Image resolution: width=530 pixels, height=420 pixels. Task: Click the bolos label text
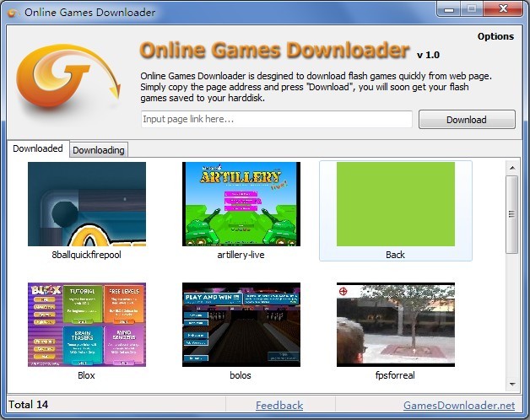[x=241, y=375]
